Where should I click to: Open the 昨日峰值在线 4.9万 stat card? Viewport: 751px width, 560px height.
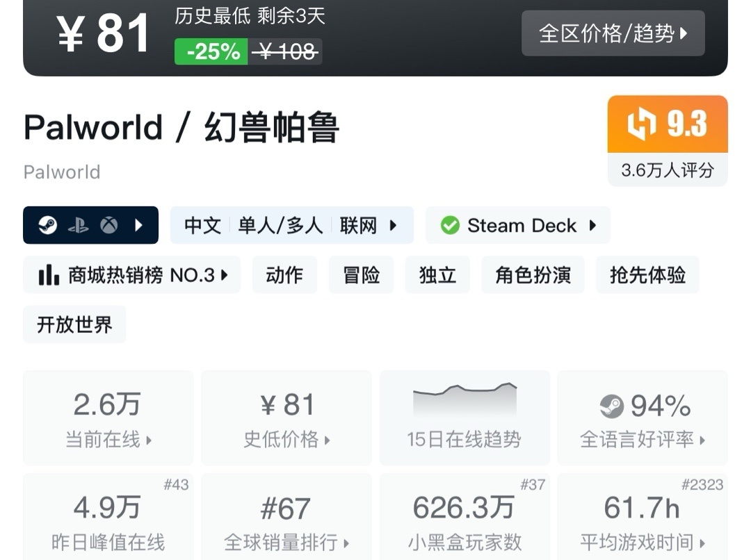[x=108, y=517]
